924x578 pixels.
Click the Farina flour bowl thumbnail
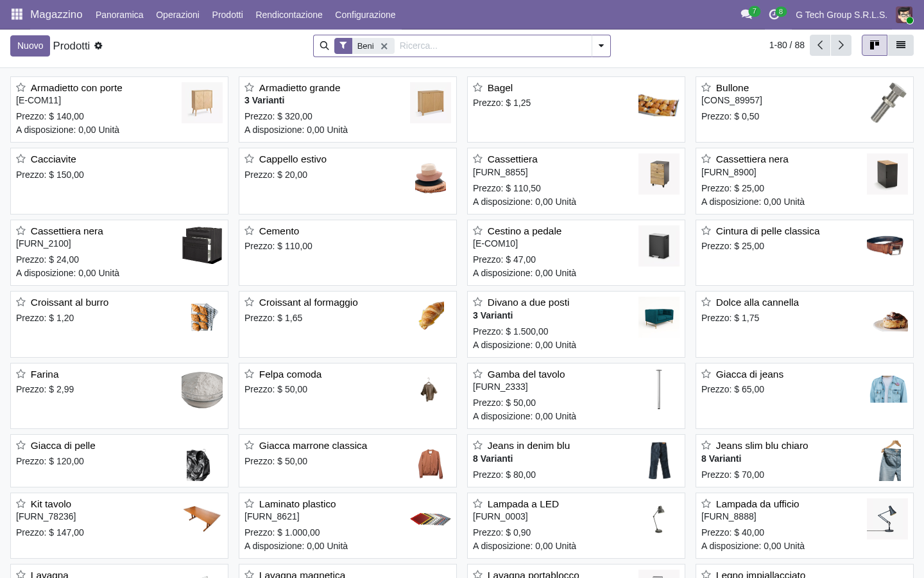(202, 389)
